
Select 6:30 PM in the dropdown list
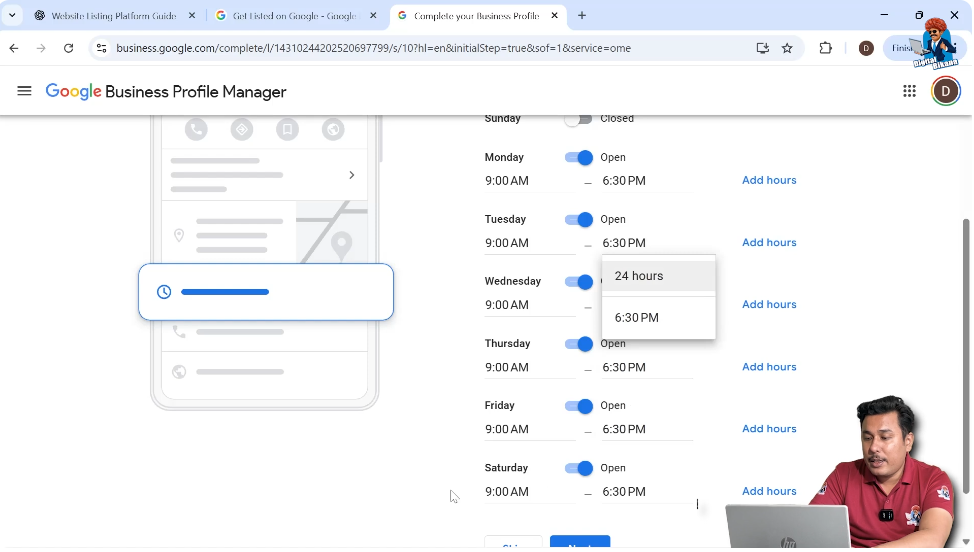tap(658, 317)
